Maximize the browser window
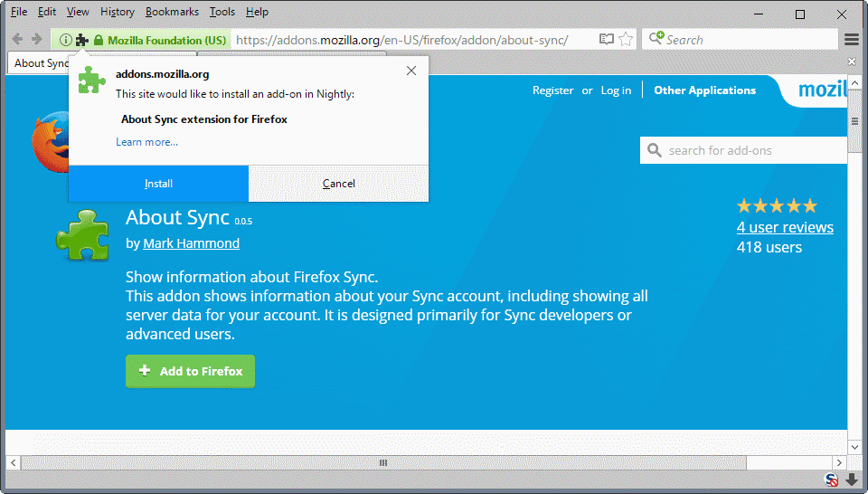The image size is (868, 494). tap(800, 14)
